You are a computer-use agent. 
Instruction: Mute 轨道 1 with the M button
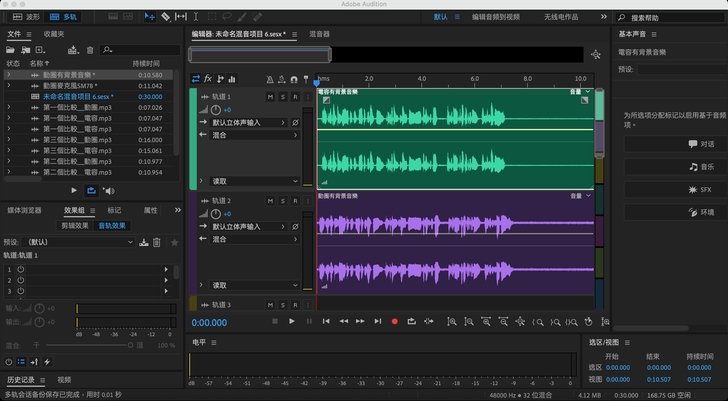[x=270, y=96]
